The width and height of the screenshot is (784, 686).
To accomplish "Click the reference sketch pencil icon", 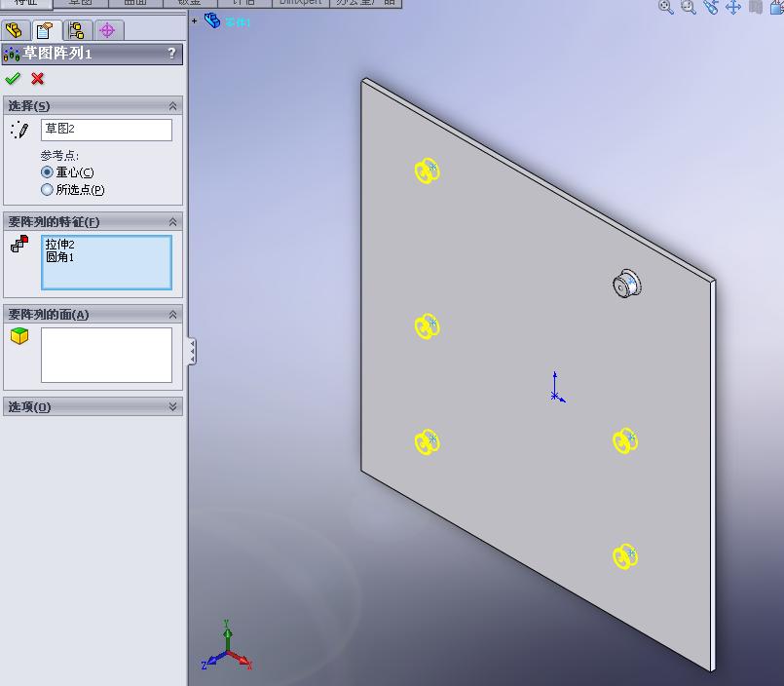I will [19, 130].
